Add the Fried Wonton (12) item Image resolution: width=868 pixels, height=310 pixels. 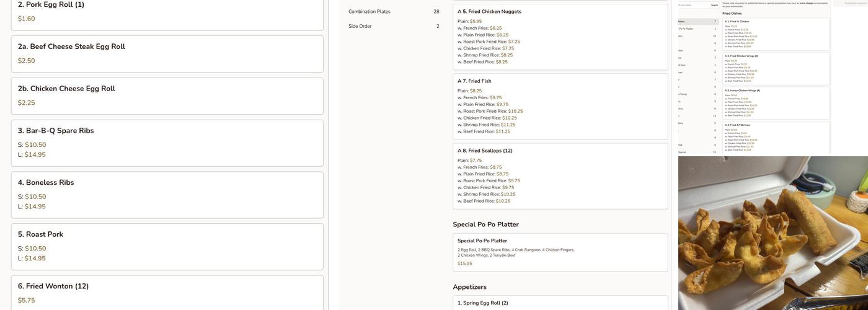(x=167, y=293)
